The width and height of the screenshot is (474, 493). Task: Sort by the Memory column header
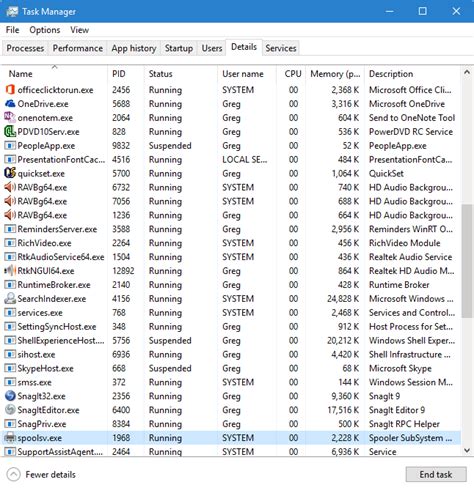[335, 74]
